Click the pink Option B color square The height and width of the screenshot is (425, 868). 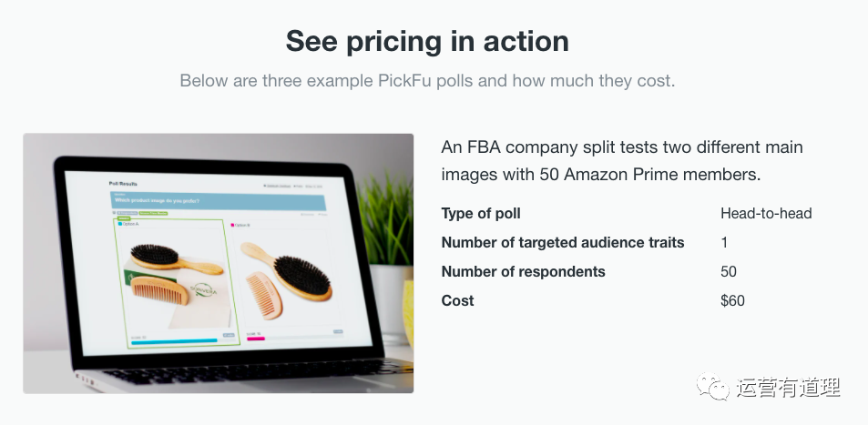(x=232, y=225)
